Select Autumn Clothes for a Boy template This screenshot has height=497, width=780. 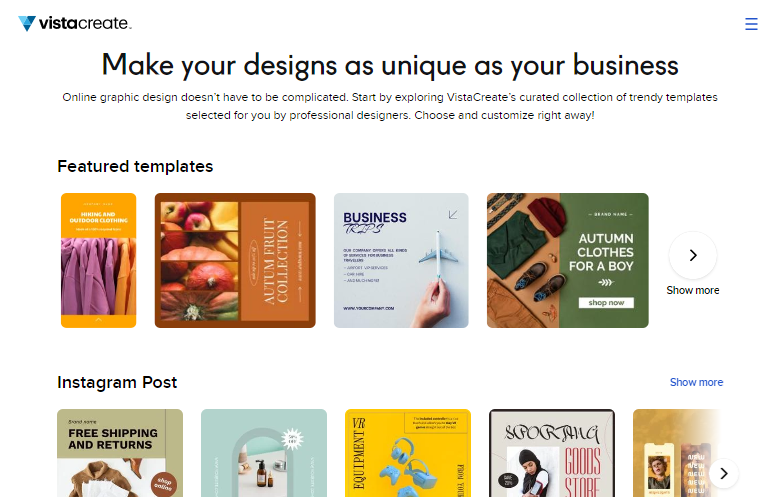tap(568, 260)
